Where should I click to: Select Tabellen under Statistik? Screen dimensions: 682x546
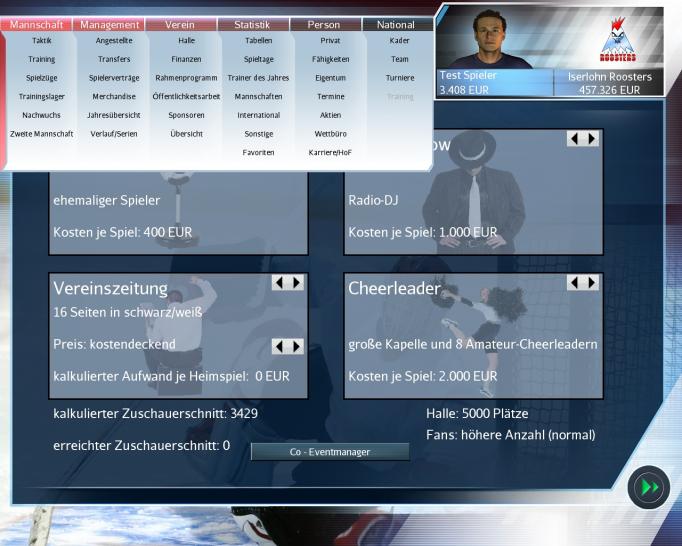pyautogui.click(x=258, y=40)
